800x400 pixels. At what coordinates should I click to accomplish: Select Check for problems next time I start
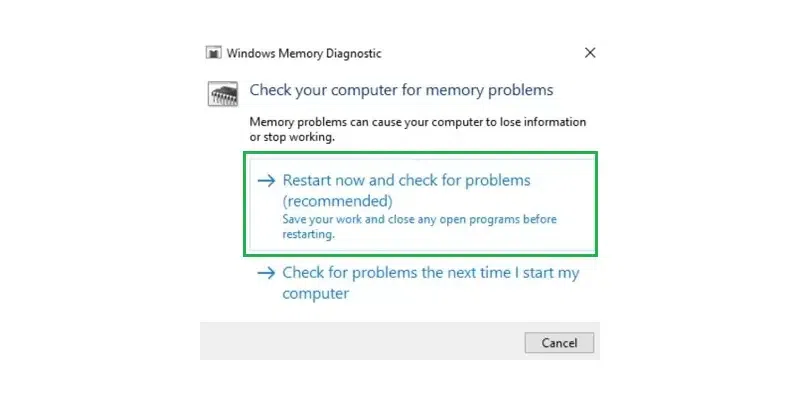pos(430,273)
